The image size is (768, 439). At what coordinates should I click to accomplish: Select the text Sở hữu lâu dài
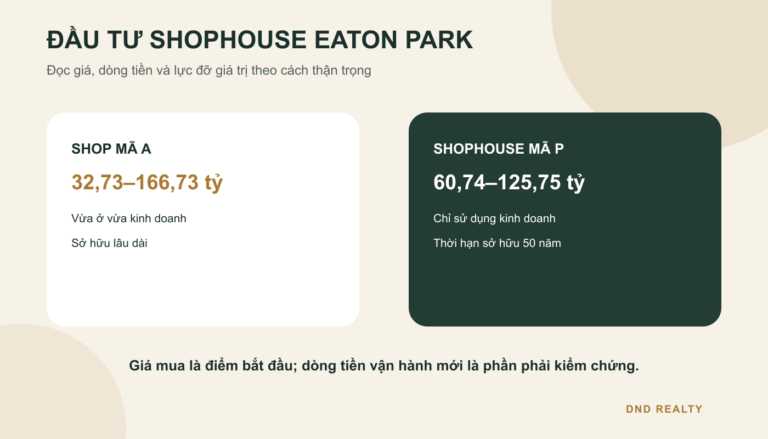click(x=109, y=243)
